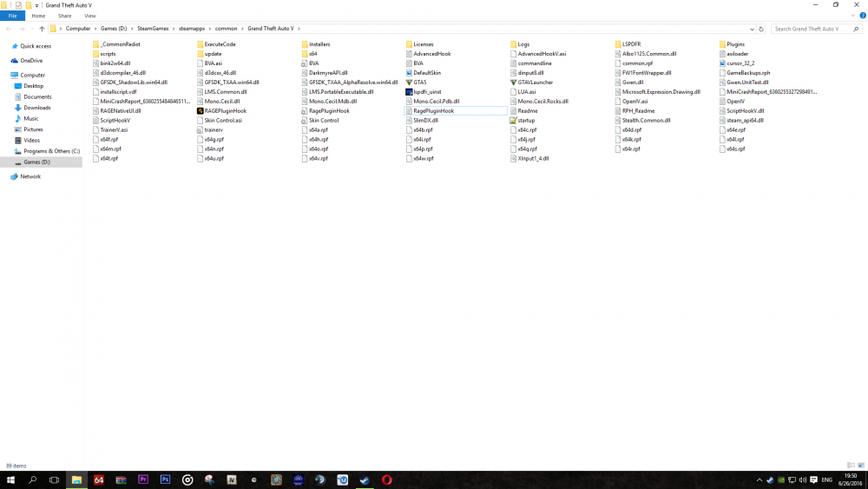Select ScriptHookV.dll file
Screen dimensions: 868x489
tap(742, 111)
